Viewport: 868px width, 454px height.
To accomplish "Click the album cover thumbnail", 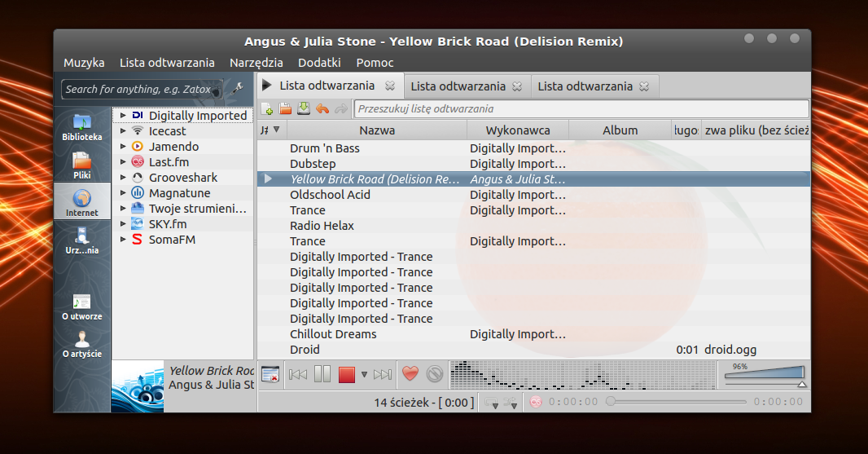I will pyautogui.click(x=138, y=386).
